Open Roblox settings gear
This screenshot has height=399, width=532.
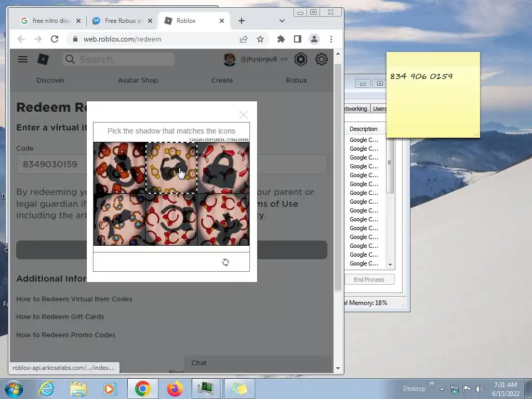click(x=321, y=59)
